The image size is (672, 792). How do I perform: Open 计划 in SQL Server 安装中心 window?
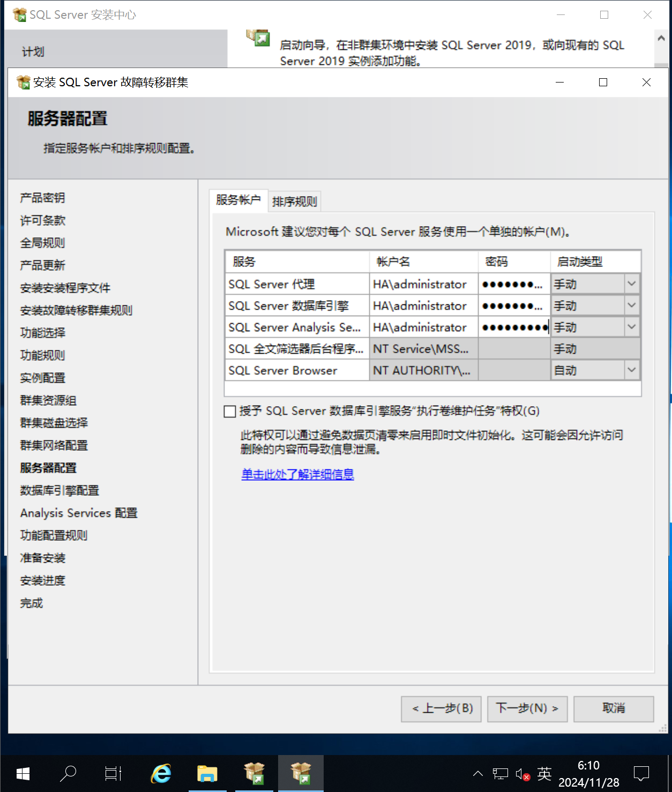[33, 52]
